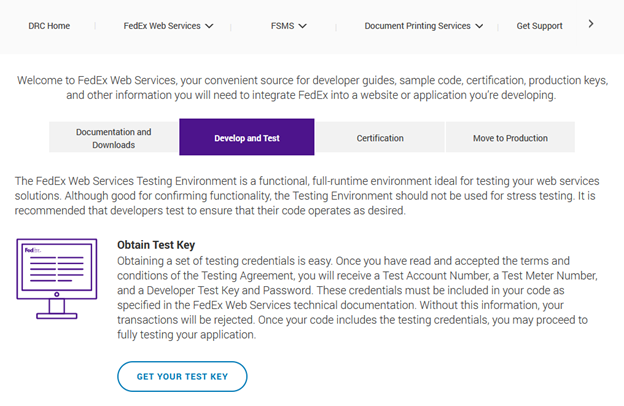
Task: Open Document Printing Services menu
Action: (x=417, y=26)
